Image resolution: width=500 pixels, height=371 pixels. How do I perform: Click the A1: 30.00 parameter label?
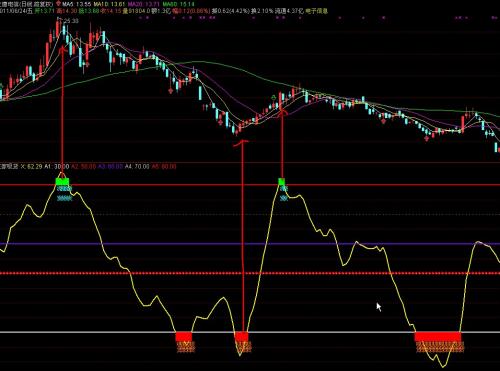57,166
